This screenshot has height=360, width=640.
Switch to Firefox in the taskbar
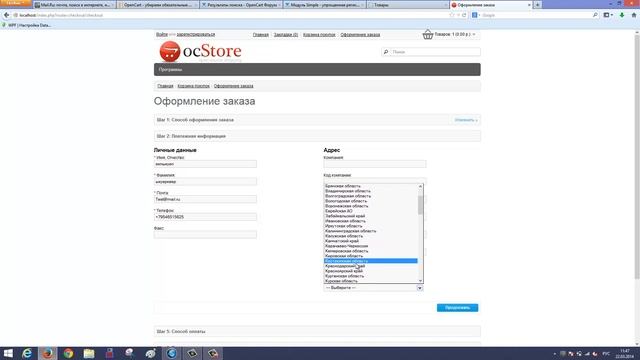pos(48,353)
